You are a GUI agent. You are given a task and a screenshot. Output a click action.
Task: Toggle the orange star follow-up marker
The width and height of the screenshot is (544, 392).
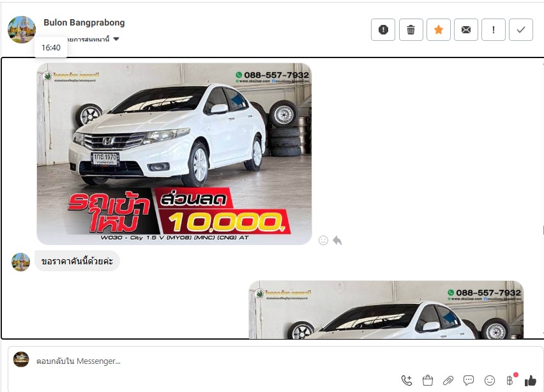click(x=438, y=29)
